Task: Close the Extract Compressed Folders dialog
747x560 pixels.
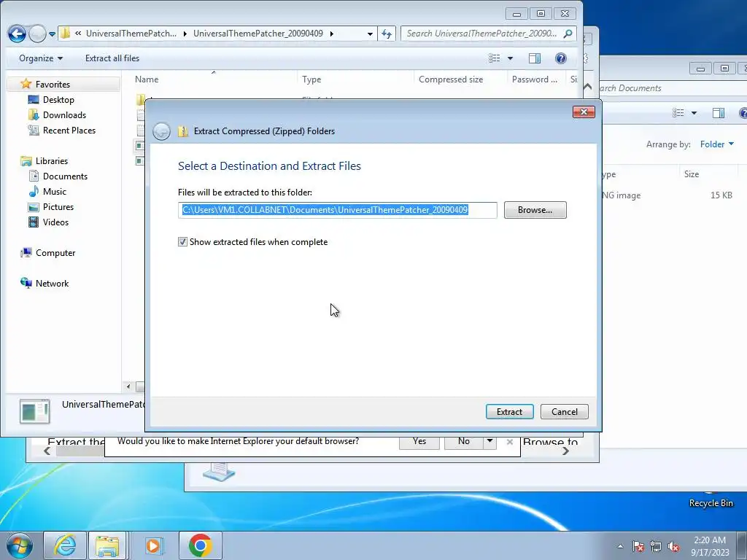Action: (584, 112)
